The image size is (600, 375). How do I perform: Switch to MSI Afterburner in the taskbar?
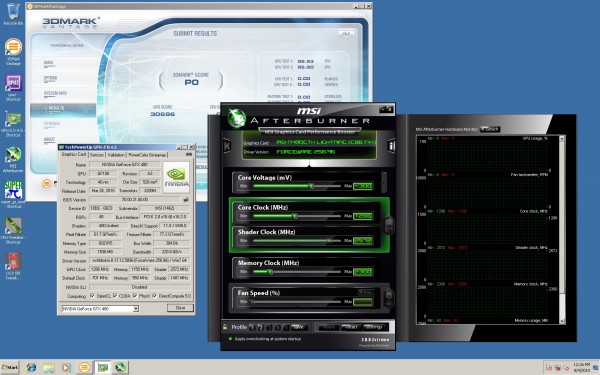(121, 368)
